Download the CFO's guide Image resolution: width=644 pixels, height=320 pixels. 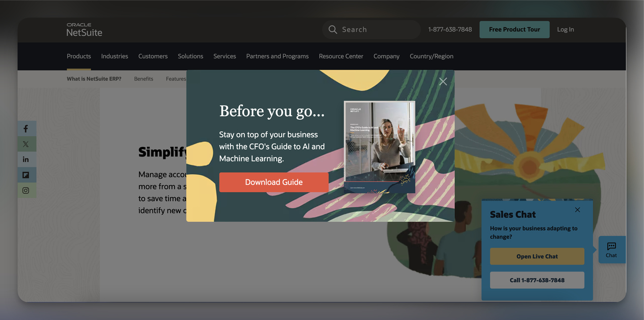tap(274, 182)
